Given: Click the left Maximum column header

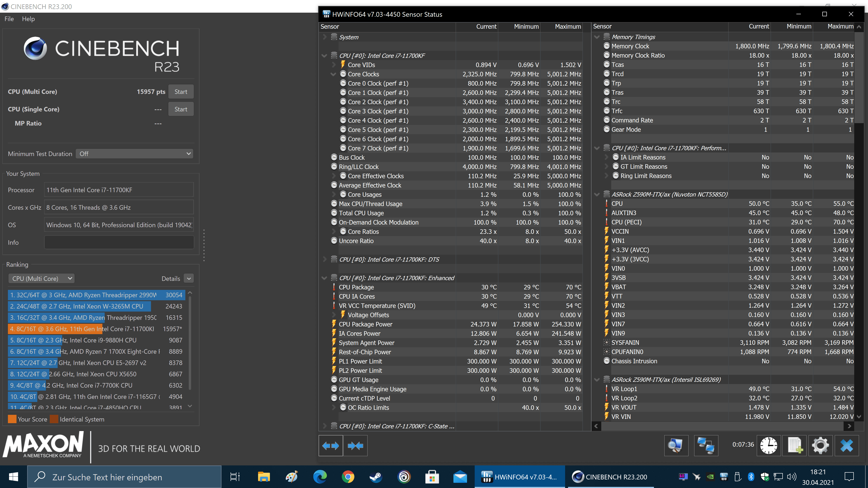Looking at the screenshot, I should pyautogui.click(x=561, y=26).
